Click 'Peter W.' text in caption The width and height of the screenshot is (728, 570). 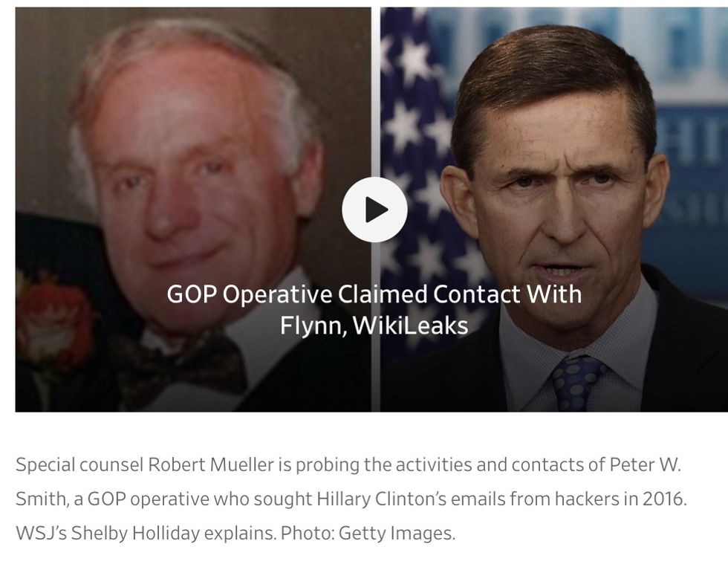point(645,464)
